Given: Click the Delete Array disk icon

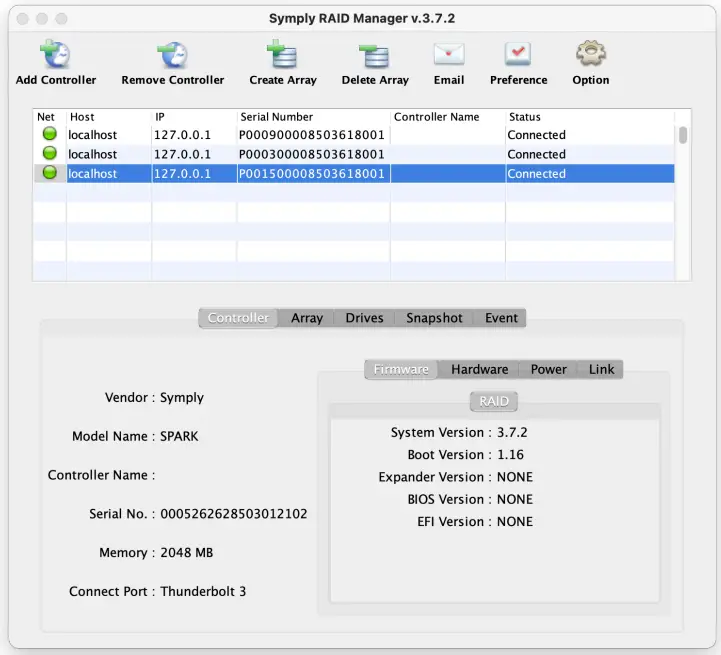Looking at the screenshot, I should 374,56.
